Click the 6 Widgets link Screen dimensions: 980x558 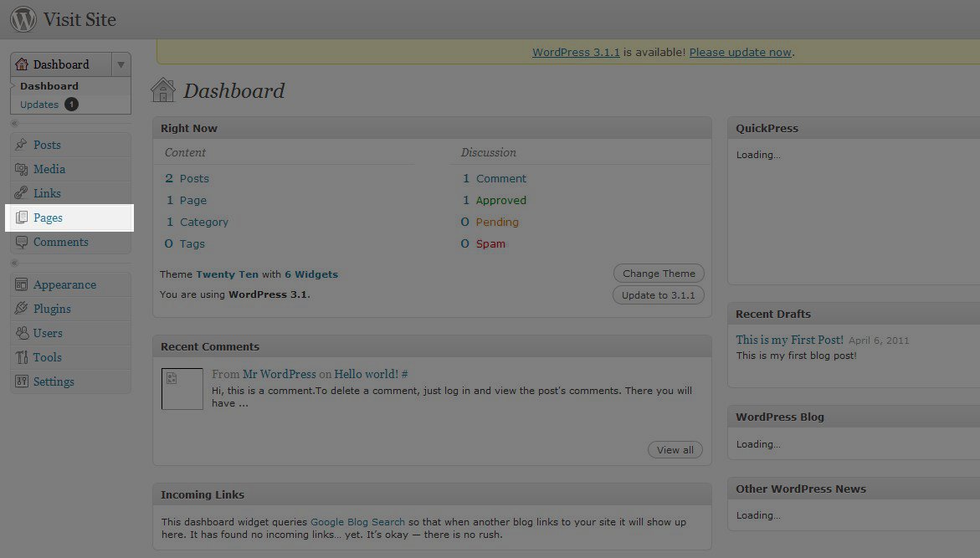[x=311, y=274]
